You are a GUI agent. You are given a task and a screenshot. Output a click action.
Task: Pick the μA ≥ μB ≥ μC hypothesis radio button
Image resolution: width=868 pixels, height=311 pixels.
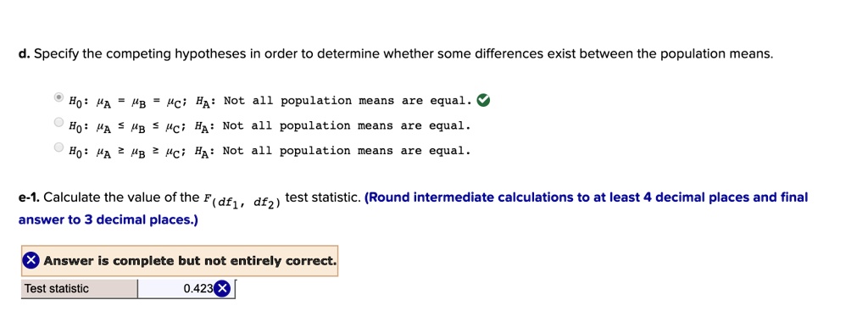[x=58, y=147]
